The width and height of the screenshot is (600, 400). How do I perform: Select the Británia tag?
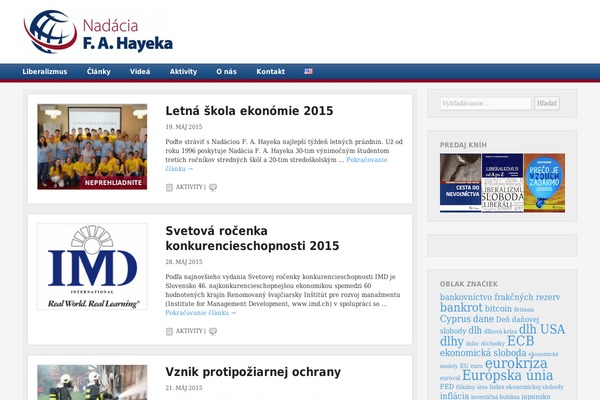point(524,309)
